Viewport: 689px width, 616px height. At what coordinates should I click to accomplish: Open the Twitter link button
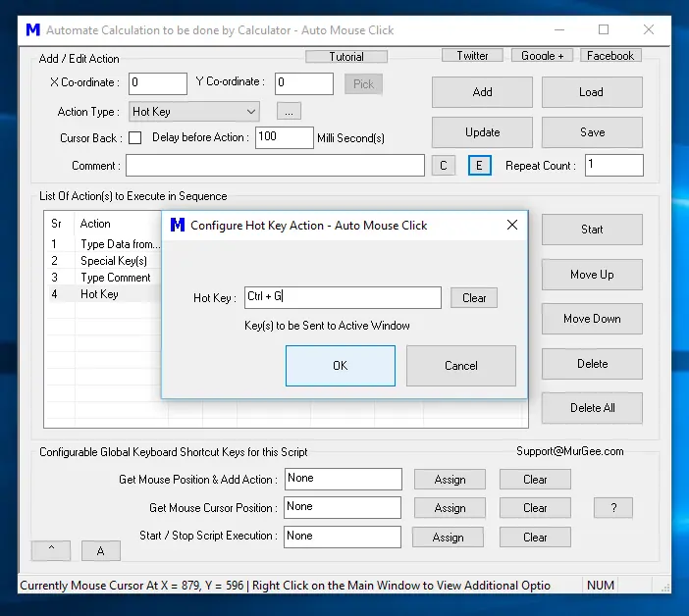[472, 56]
